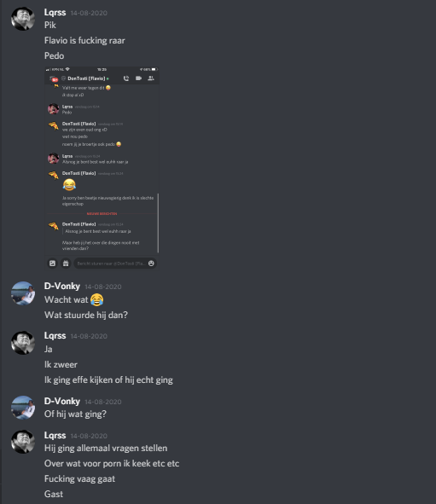
Task: Click the video call camera icon
Action: coord(138,78)
